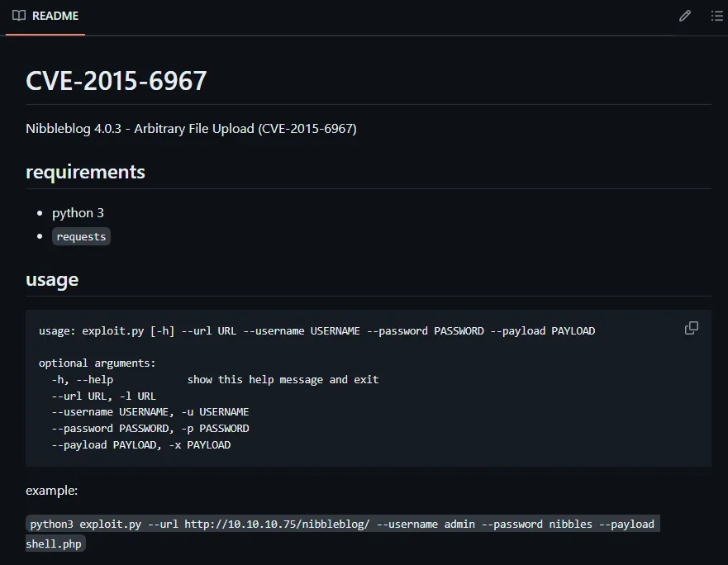Image resolution: width=728 pixels, height=565 pixels.
Task: Click the usage section heading
Action: pyautogui.click(x=52, y=280)
